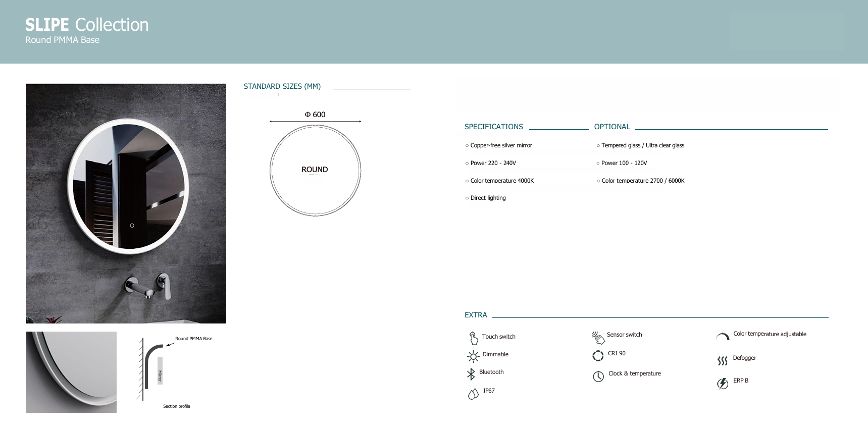
Task: Click the CRI 90 circular icon
Action: (598, 356)
